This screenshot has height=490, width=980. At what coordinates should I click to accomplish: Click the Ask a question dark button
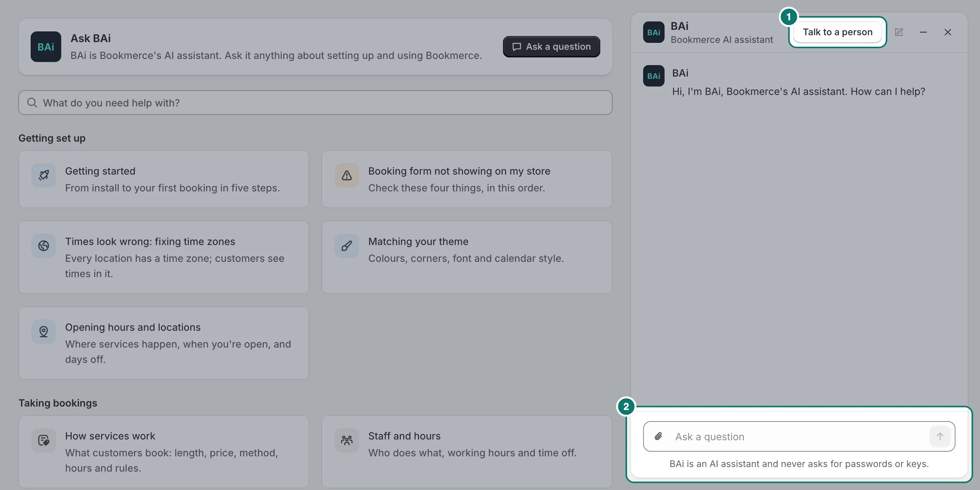pyautogui.click(x=552, y=47)
